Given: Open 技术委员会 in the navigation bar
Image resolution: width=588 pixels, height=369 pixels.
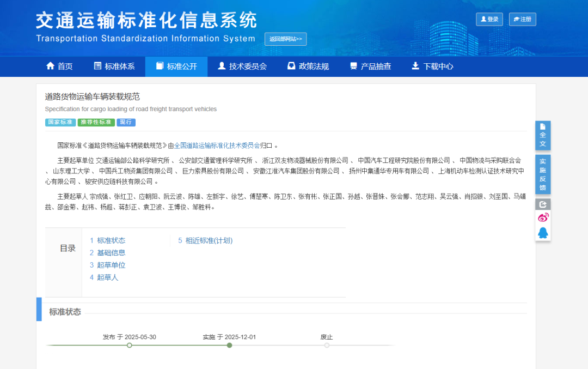Looking at the screenshot, I should tap(242, 66).
